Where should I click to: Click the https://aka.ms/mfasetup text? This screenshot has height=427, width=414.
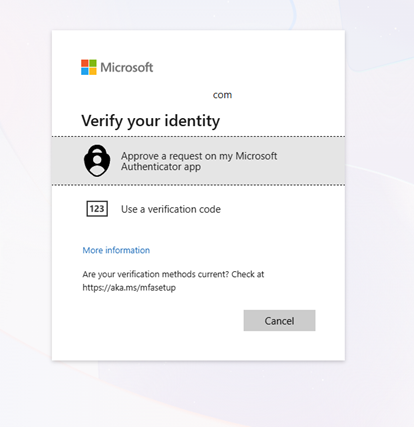point(129,288)
